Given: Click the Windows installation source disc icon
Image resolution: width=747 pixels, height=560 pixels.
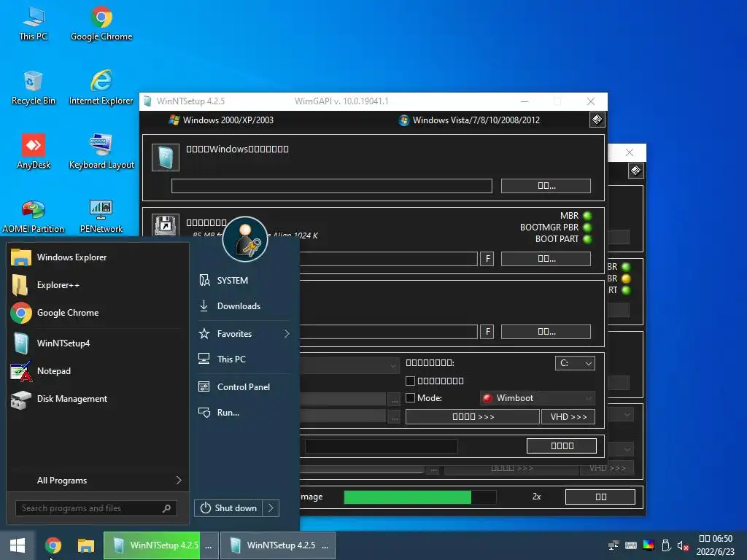Looking at the screenshot, I should click(x=166, y=157).
